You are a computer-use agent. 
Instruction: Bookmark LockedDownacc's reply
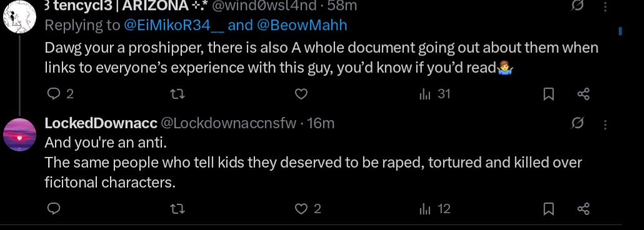click(549, 209)
